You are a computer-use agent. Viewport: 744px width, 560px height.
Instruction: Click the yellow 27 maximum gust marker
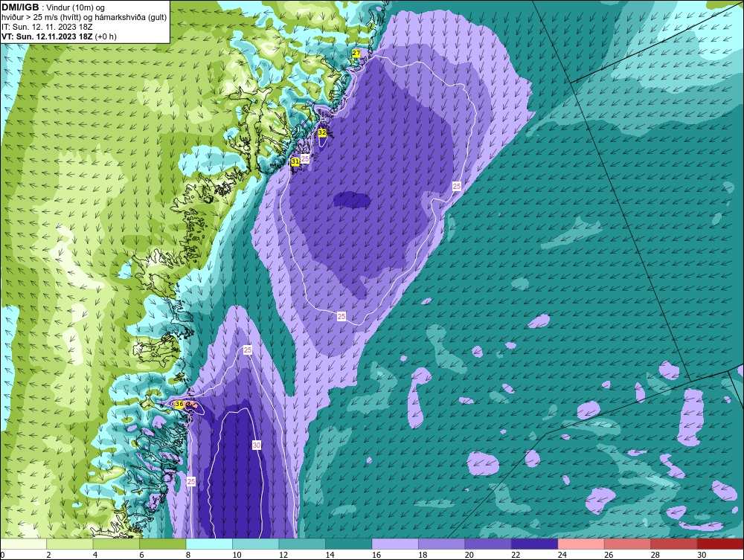pyautogui.click(x=356, y=53)
